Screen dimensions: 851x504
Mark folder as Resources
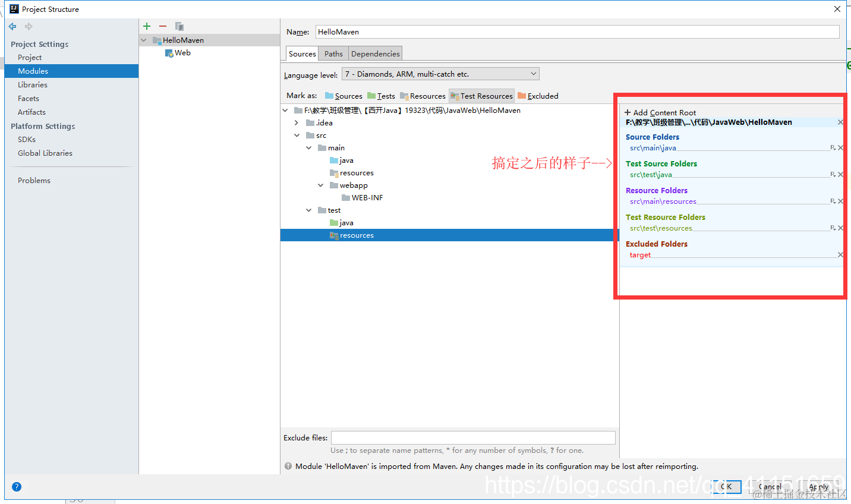[x=423, y=96]
